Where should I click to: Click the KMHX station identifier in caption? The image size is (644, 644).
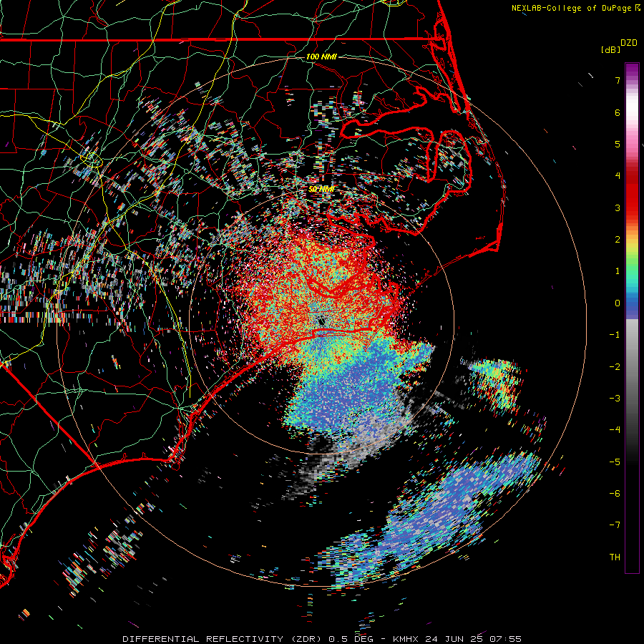coord(406,639)
